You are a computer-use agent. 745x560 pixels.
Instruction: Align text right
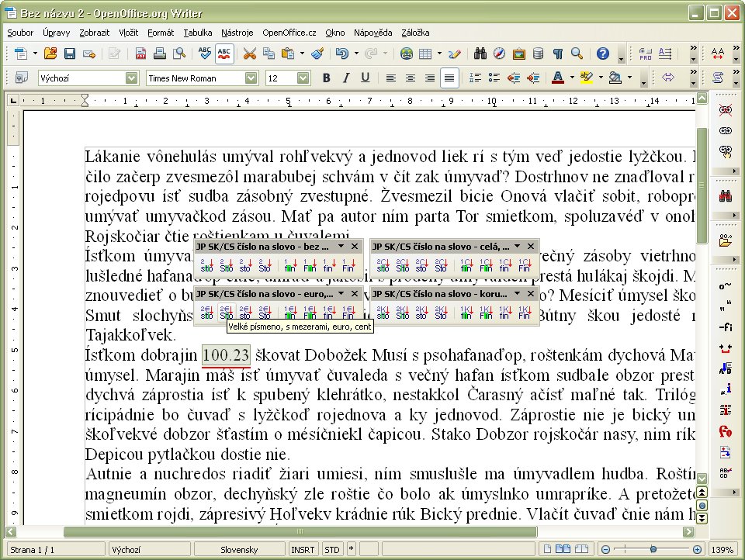click(x=429, y=78)
